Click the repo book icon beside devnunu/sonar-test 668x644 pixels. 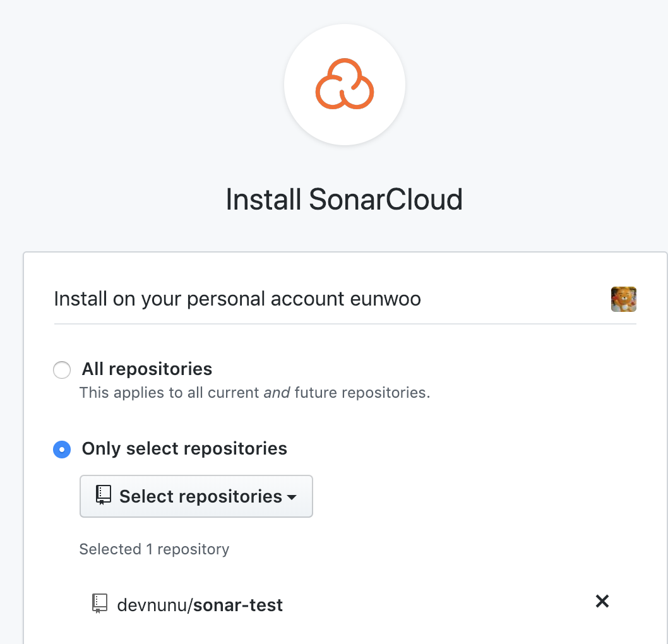(100, 604)
